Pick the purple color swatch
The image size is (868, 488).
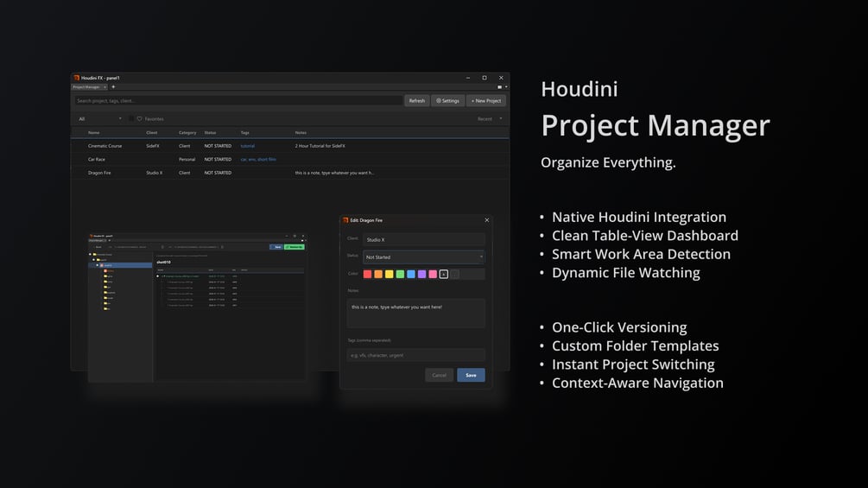click(x=421, y=275)
